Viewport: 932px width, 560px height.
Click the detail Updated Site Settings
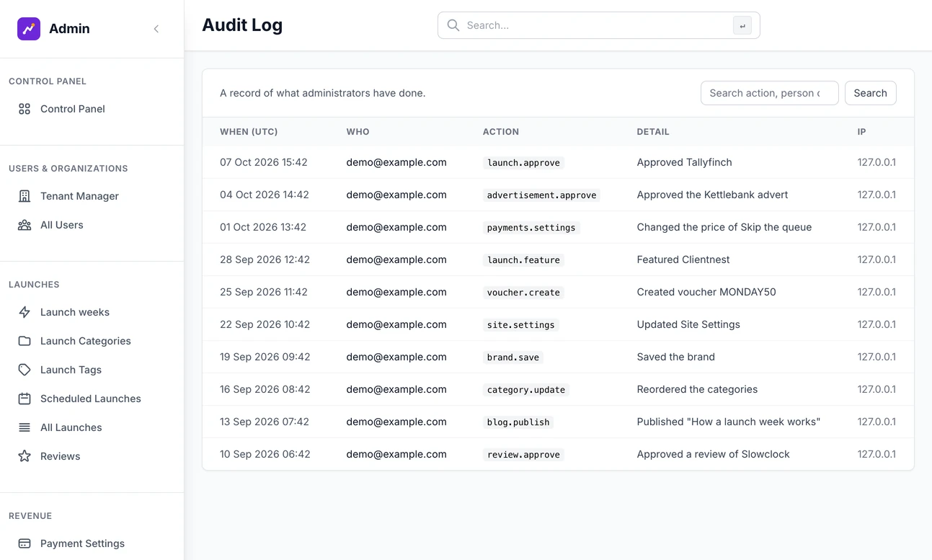point(688,324)
